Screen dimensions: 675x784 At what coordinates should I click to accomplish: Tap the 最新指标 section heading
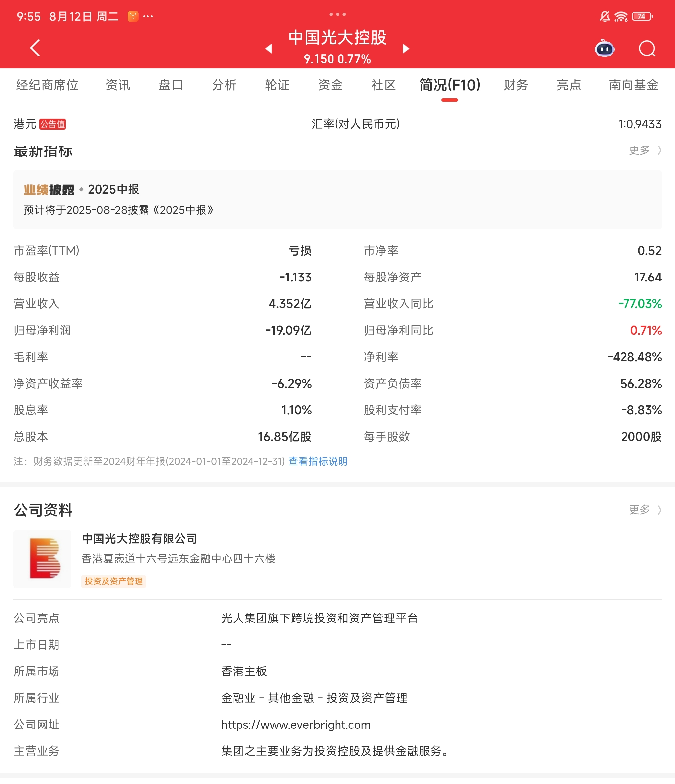click(x=43, y=151)
